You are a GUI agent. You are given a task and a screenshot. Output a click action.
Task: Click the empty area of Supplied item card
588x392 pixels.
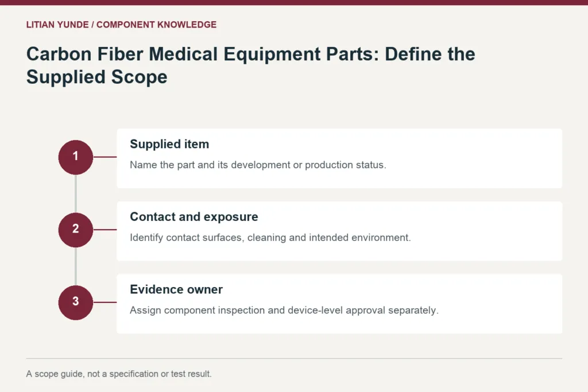tap(473, 158)
